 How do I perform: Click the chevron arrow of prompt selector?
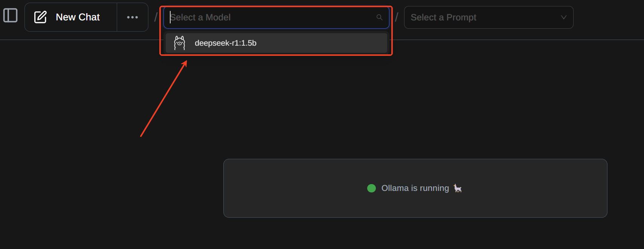coord(563,17)
